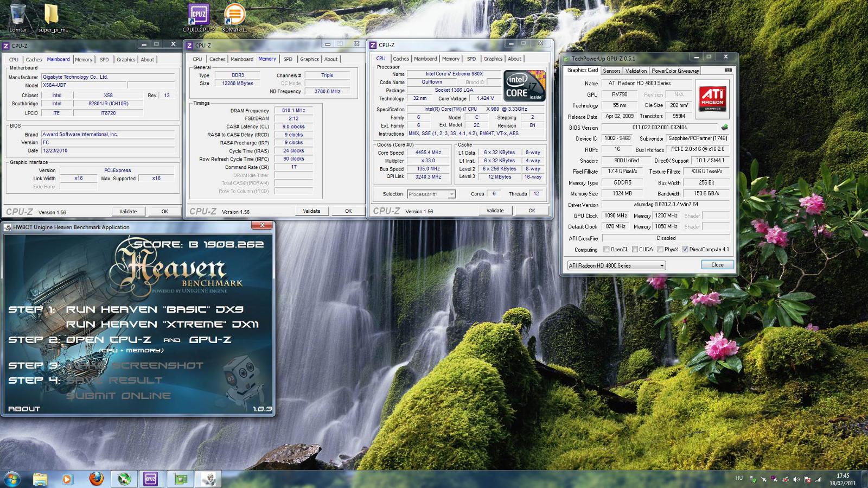Click Close button in GPU-Z
Viewport: 868px width, 488px height.
pos(717,265)
